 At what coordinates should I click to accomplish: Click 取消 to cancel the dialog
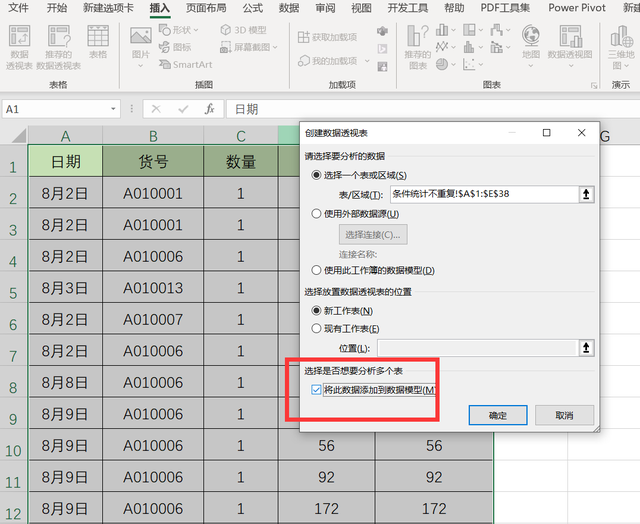coord(564,415)
